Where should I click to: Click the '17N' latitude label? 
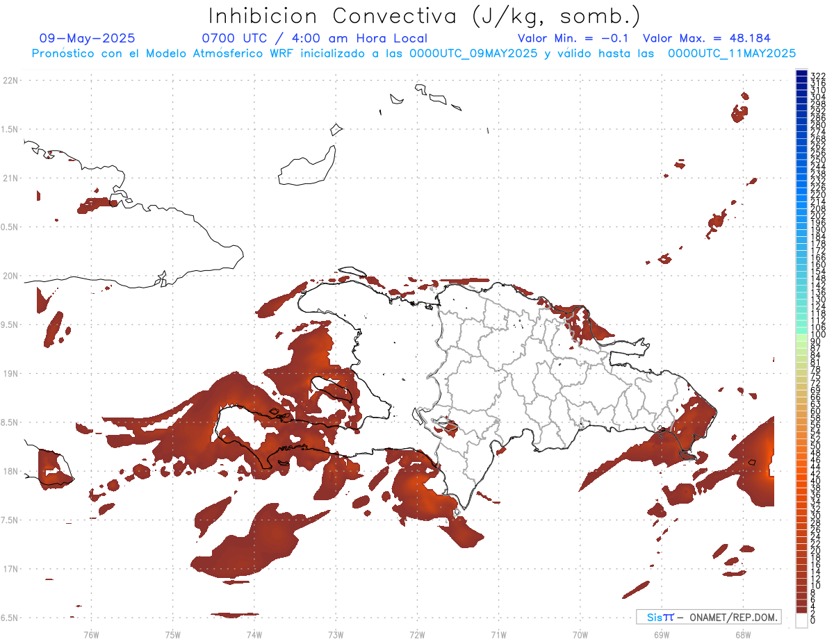click(x=10, y=569)
